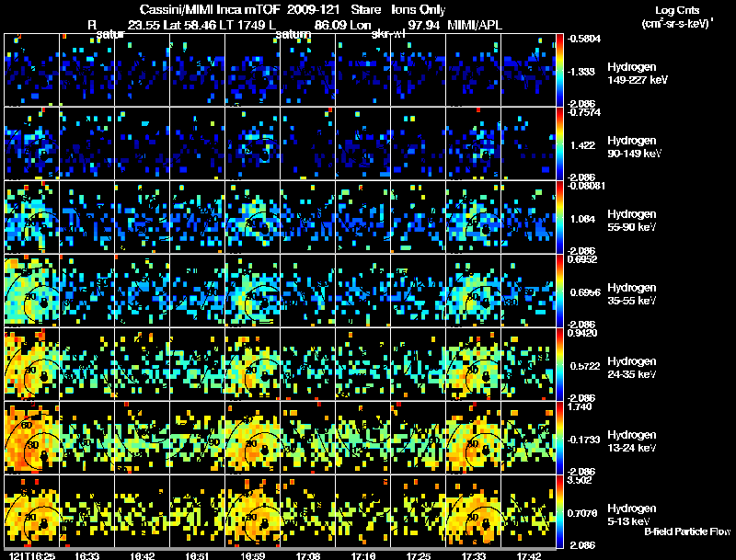This screenshot has height=560, width=736.
Task: Open the 5-13 keV image at 16:59
Action: [x=252, y=511]
